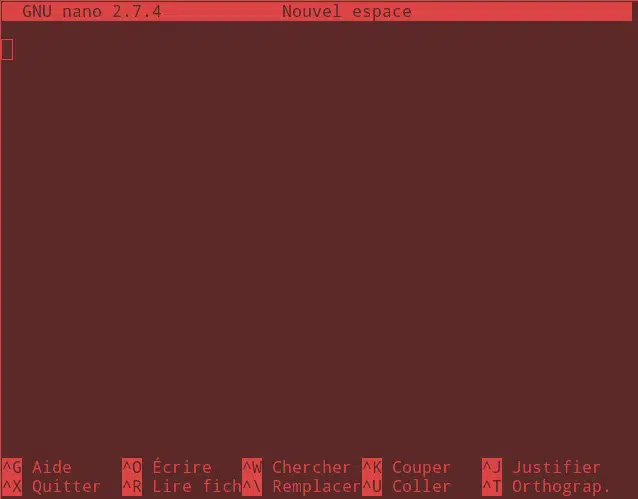Image resolution: width=638 pixels, height=499 pixels.
Task: Click the ^K shortcut key for Couper
Action: (372, 467)
